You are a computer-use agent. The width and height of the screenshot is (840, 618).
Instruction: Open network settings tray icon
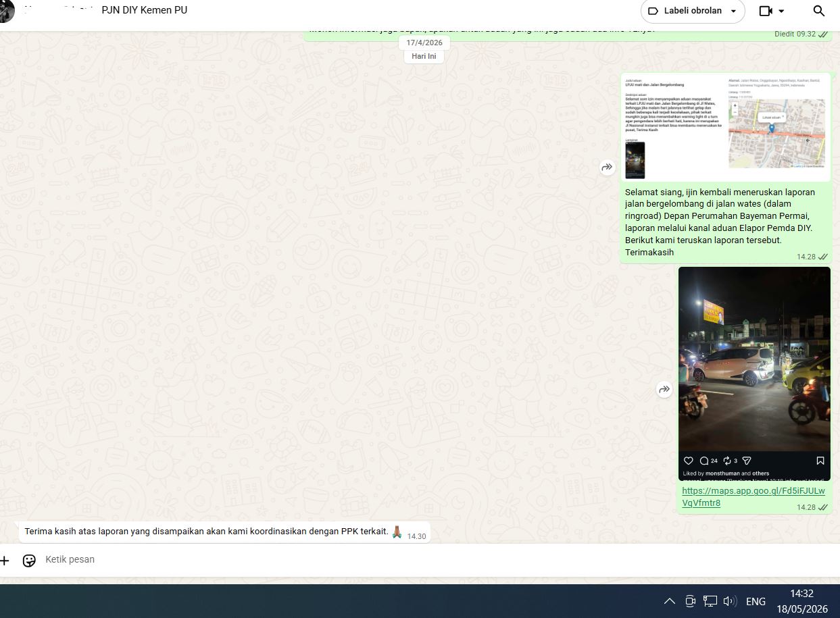tap(710, 601)
